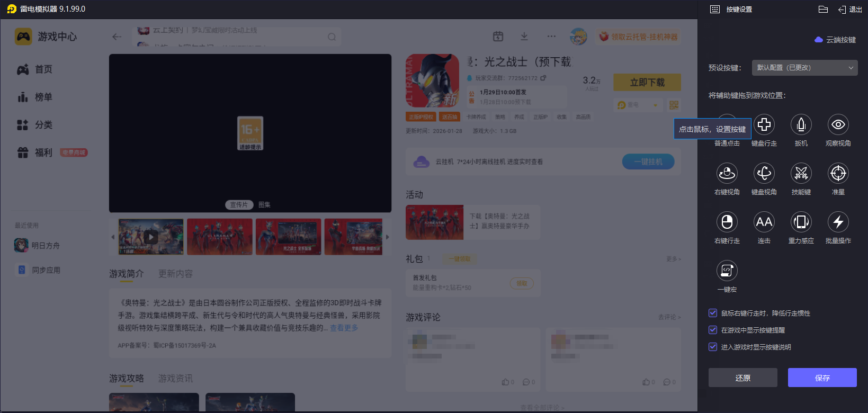Toggle 鼠标右键行走时，降低行走惯性 checkbox
This screenshot has width=868, height=413.
pos(713,313)
